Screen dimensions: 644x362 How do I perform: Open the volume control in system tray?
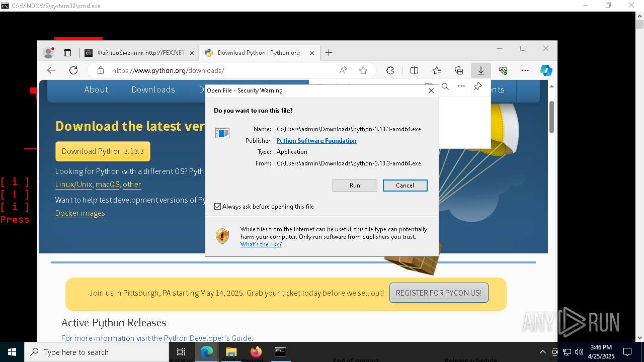point(579,352)
